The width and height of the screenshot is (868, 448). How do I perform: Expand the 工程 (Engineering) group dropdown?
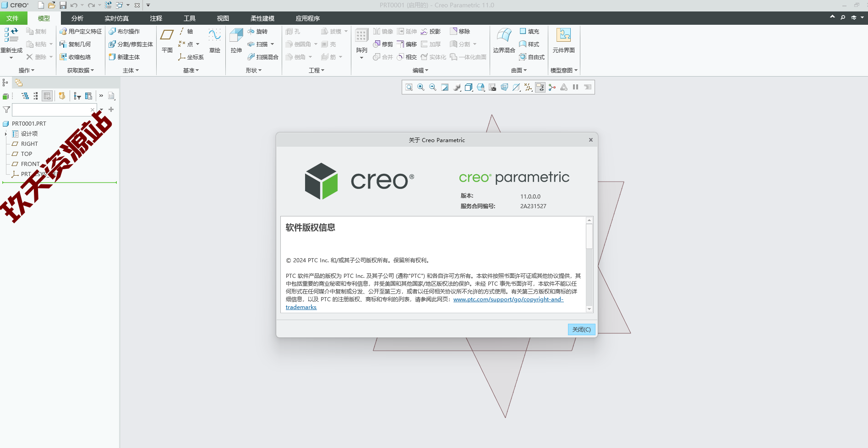[x=317, y=70]
